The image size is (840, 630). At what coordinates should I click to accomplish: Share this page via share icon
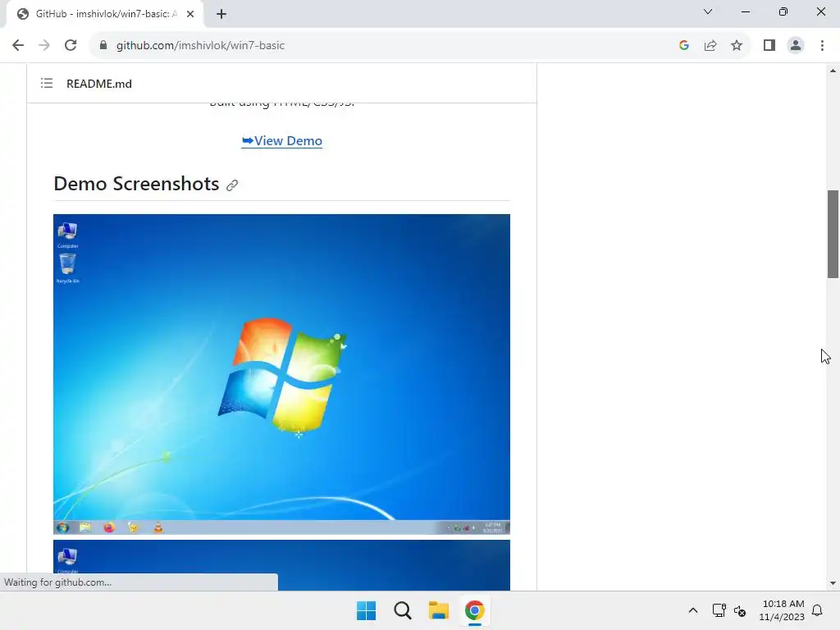[710, 46]
